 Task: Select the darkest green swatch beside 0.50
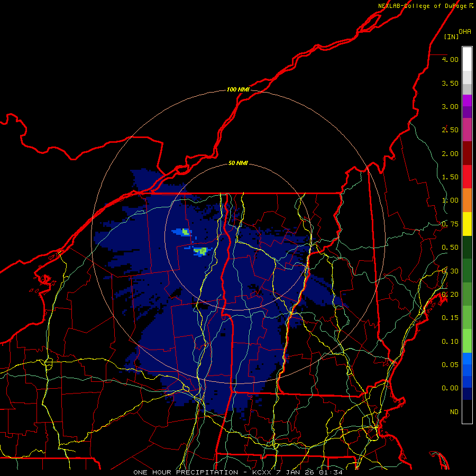pos(467,248)
